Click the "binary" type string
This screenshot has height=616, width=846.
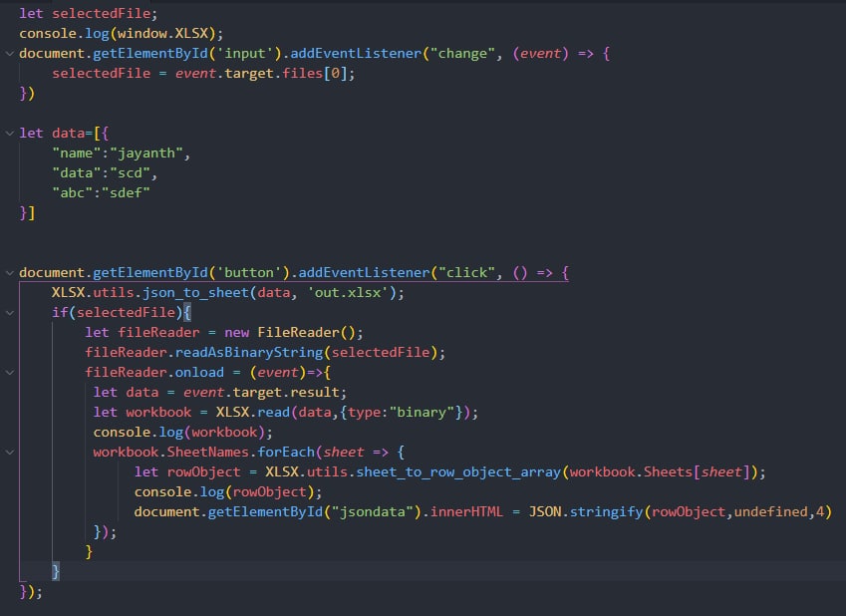422,413
